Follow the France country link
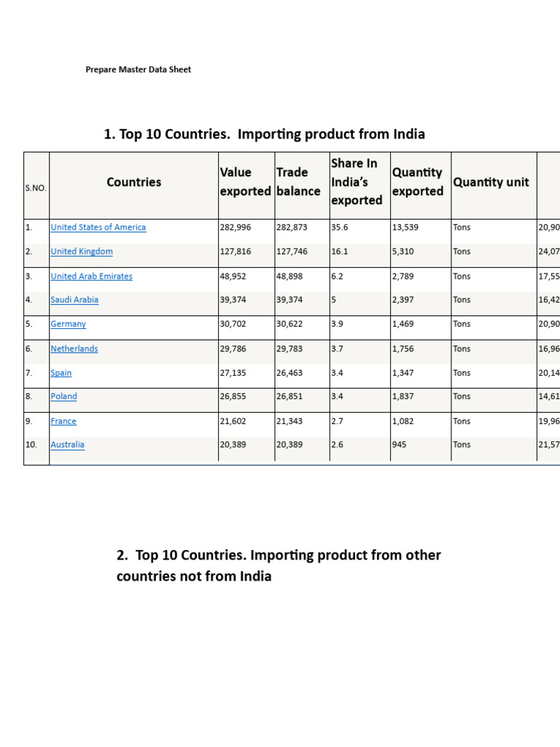Viewport: 560px width, 747px height. pos(63,421)
